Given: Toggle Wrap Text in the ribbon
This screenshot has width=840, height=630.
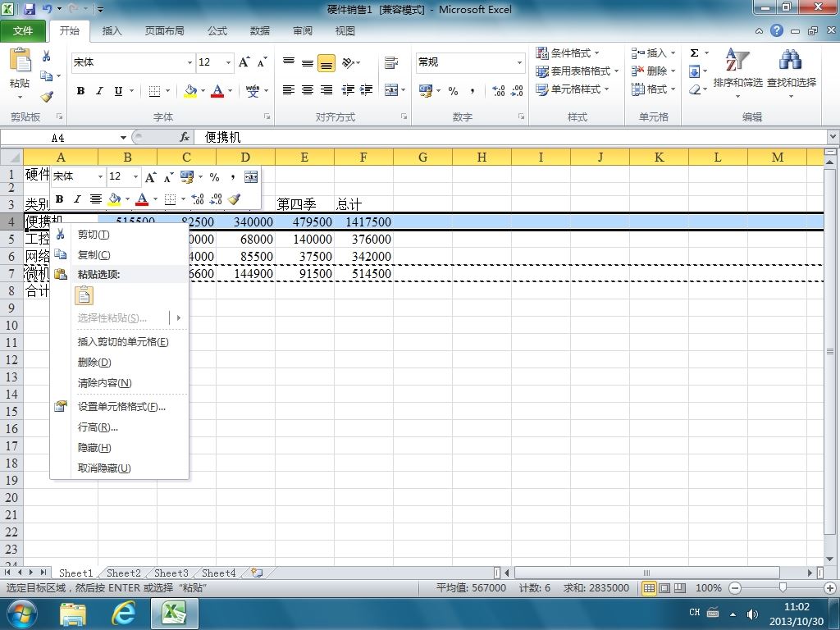Looking at the screenshot, I should coord(391,62).
